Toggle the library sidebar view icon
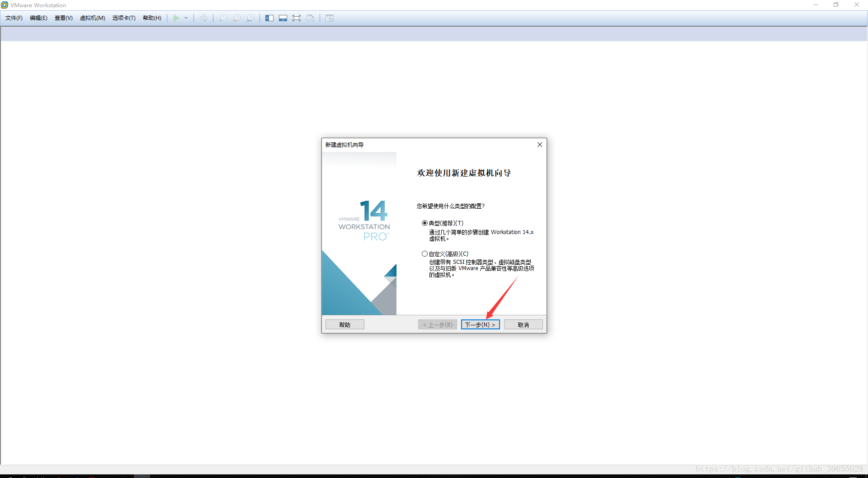This screenshot has height=478, width=868. [269, 18]
